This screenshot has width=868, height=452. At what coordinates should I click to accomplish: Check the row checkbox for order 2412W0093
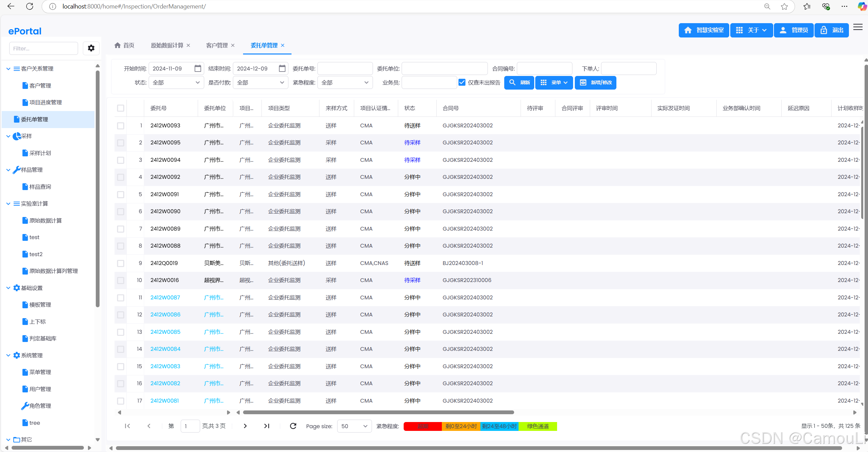click(x=121, y=126)
